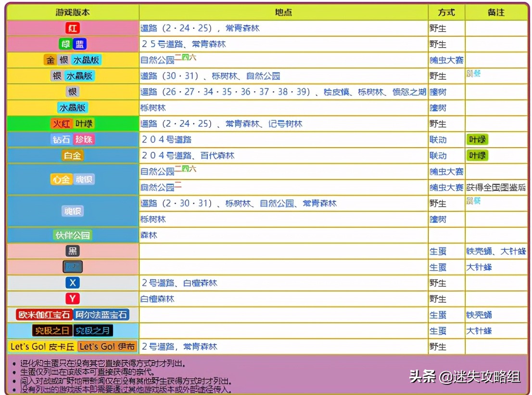
Task: Click the blue 蓝 version badge
Action: pos(80,44)
